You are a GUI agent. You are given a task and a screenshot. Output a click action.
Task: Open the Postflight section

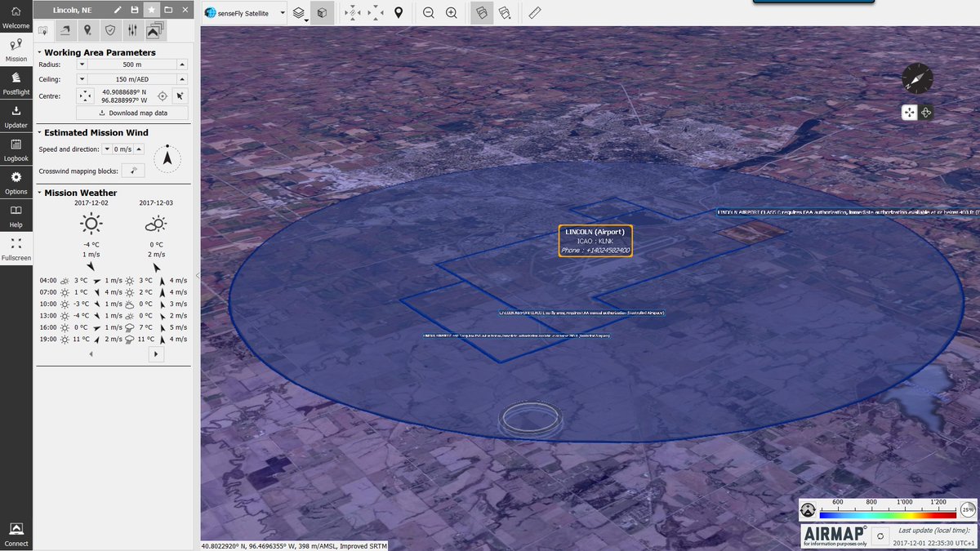(x=16, y=83)
